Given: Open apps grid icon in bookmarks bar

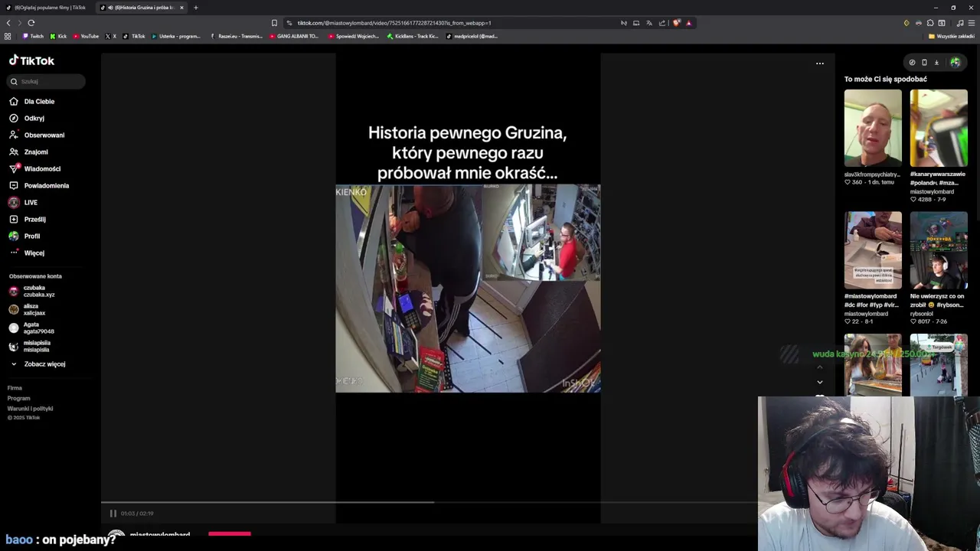Looking at the screenshot, I should coord(8,36).
